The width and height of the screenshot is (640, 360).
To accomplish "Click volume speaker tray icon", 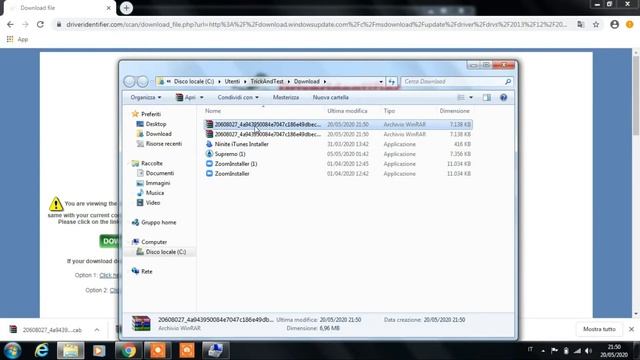I will pyautogui.click(x=588, y=351).
